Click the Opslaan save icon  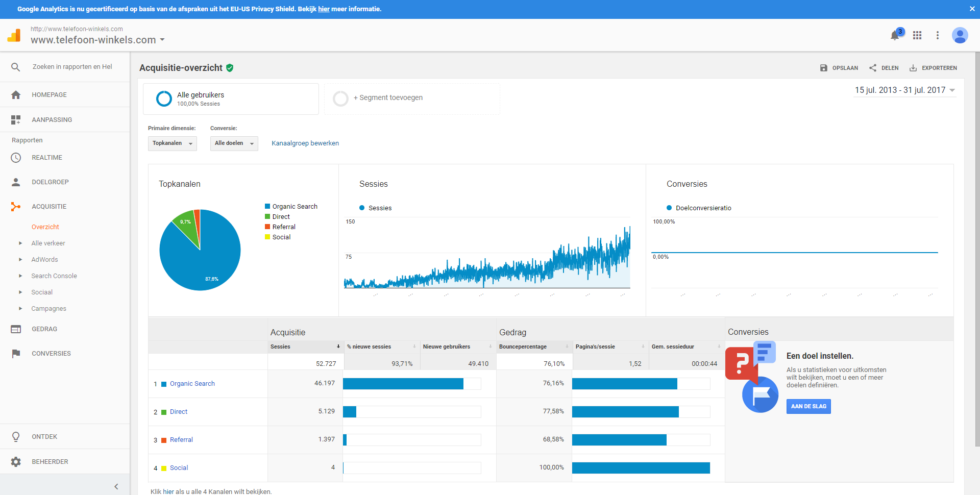[824, 68]
